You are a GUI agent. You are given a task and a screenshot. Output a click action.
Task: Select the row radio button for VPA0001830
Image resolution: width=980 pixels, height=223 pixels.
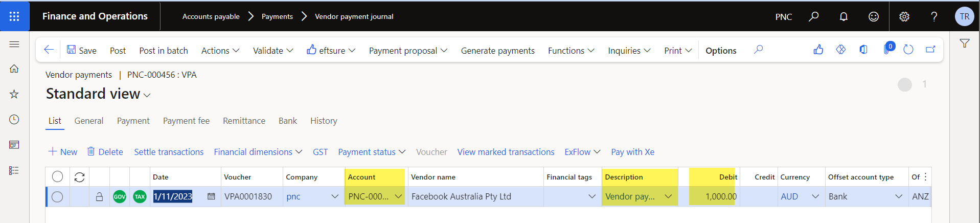pyautogui.click(x=57, y=196)
